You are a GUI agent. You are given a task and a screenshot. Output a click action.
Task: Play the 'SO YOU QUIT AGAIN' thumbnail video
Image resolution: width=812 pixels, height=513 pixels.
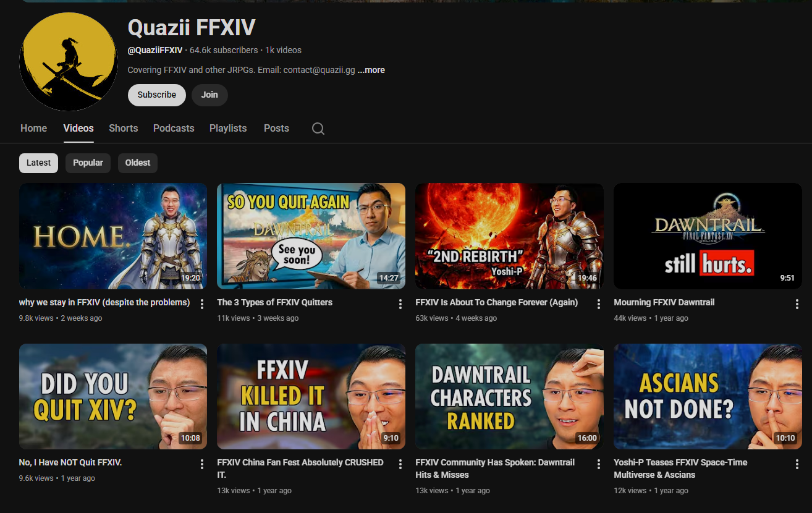pyautogui.click(x=311, y=236)
